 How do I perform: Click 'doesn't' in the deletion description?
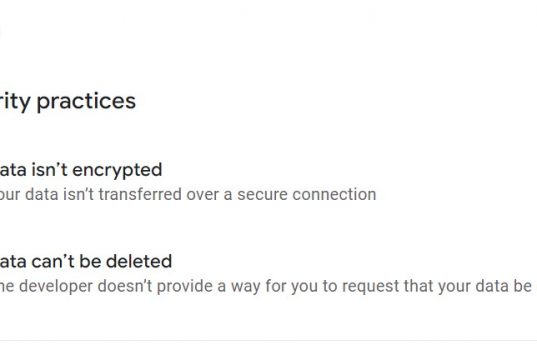pos(125,286)
